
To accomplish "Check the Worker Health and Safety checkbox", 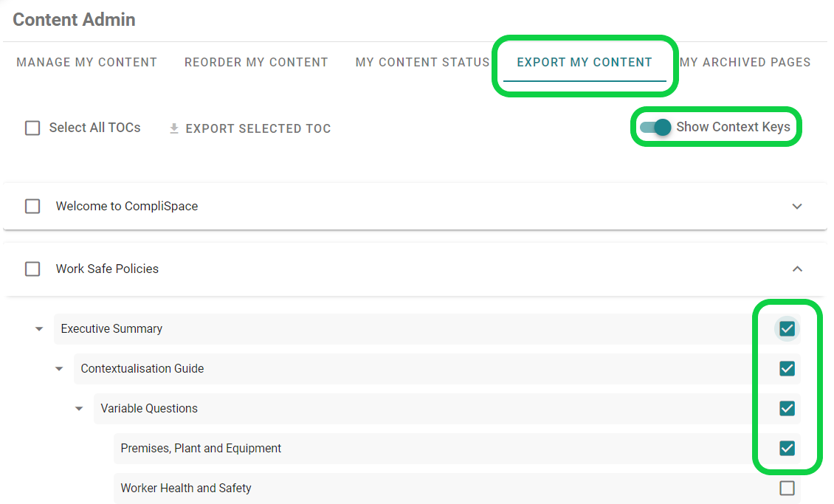I will [x=787, y=488].
